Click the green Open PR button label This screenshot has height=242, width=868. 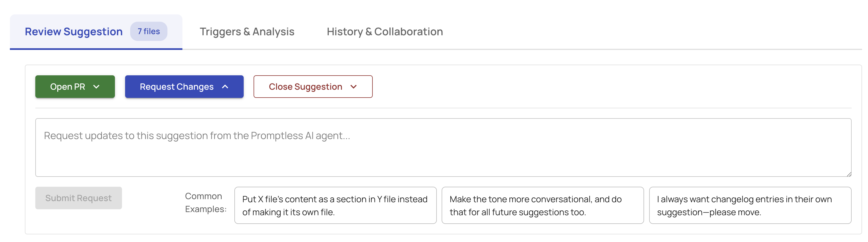[67, 87]
